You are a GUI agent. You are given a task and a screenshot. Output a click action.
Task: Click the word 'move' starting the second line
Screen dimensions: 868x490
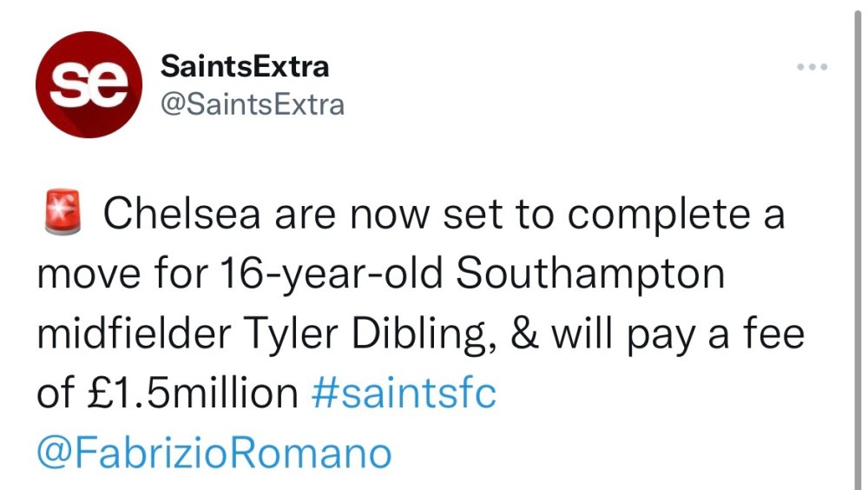(x=83, y=275)
